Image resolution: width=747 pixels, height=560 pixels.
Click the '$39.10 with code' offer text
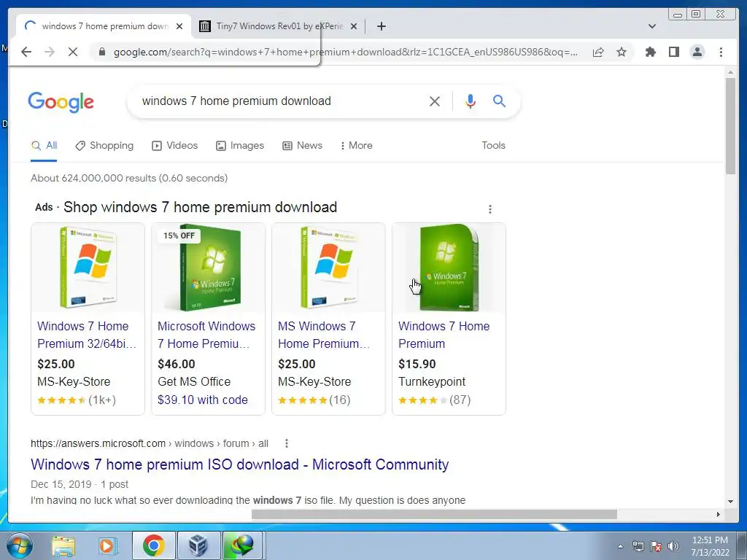pos(203,400)
